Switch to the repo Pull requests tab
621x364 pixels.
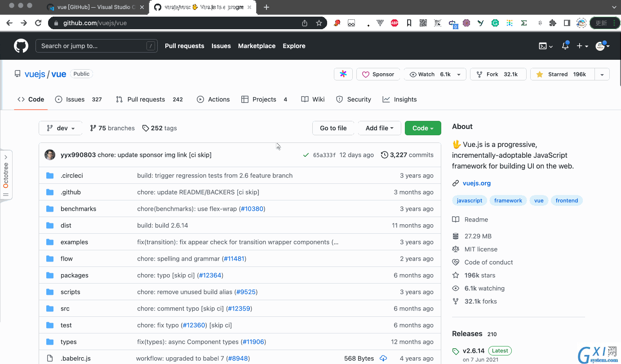[x=149, y=99]
